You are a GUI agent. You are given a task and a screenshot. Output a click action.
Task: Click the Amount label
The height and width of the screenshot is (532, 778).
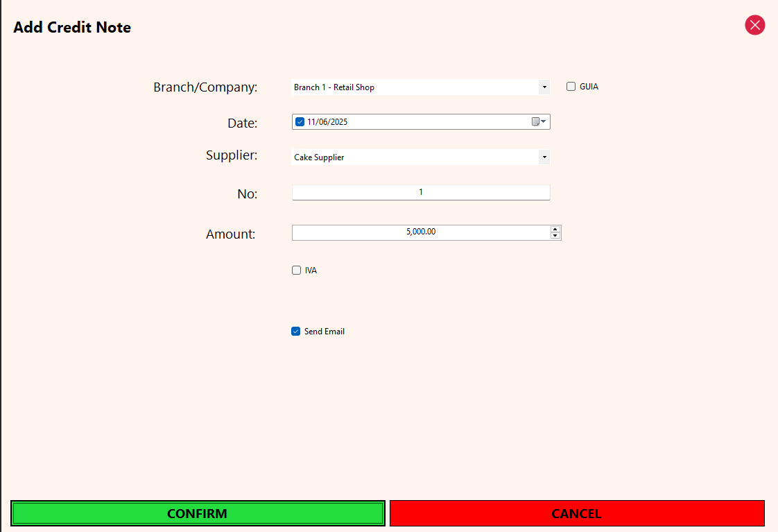click(x=231, y=234)
